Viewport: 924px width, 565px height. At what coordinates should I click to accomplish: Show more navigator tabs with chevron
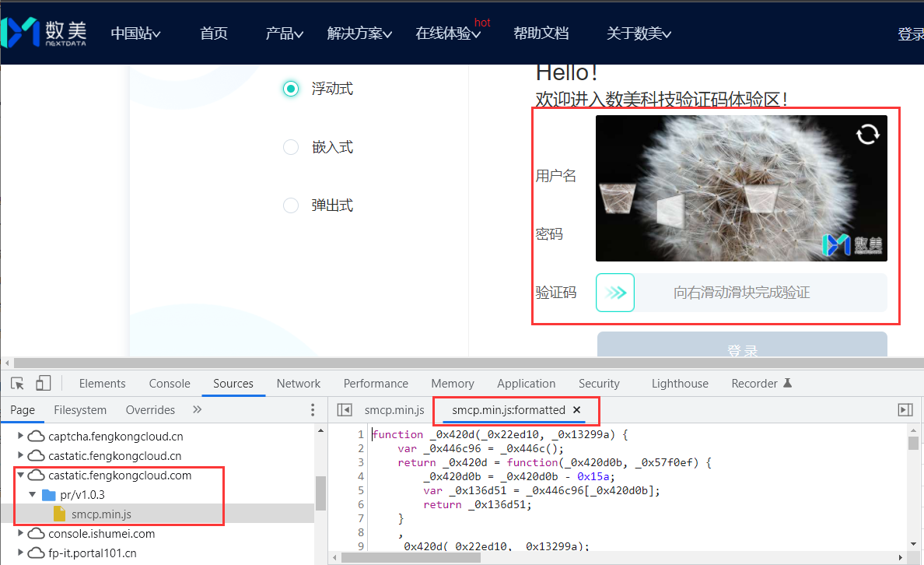point(197,410)
